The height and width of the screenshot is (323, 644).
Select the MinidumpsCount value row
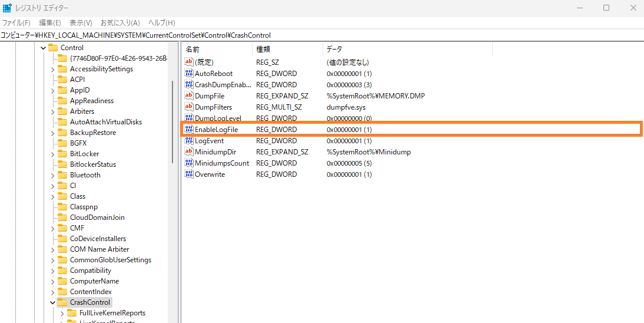(222, 163)
